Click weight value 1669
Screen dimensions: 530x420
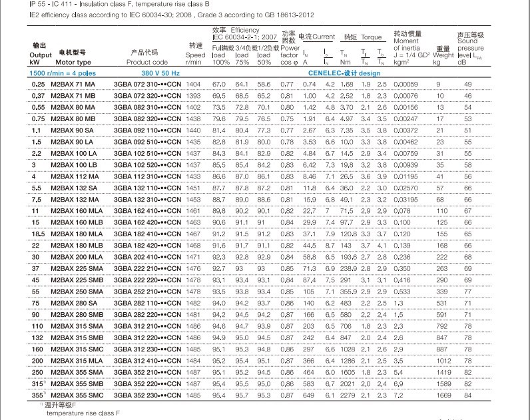coord(444,395)
